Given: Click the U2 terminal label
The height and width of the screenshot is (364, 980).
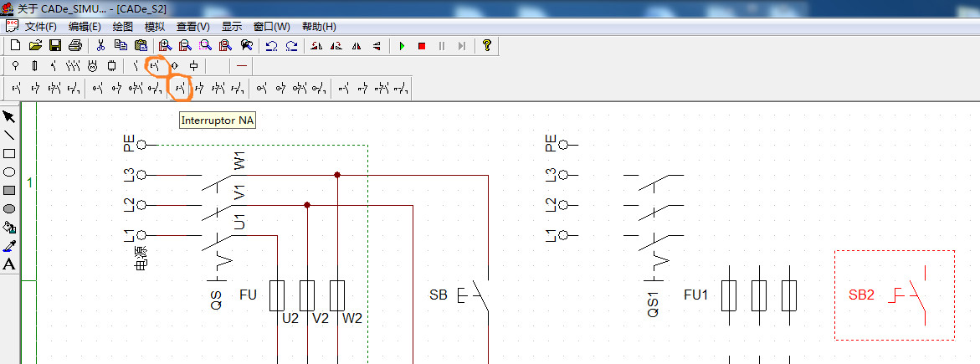Looking at the screenshot, I should click(x=290, y=318).
